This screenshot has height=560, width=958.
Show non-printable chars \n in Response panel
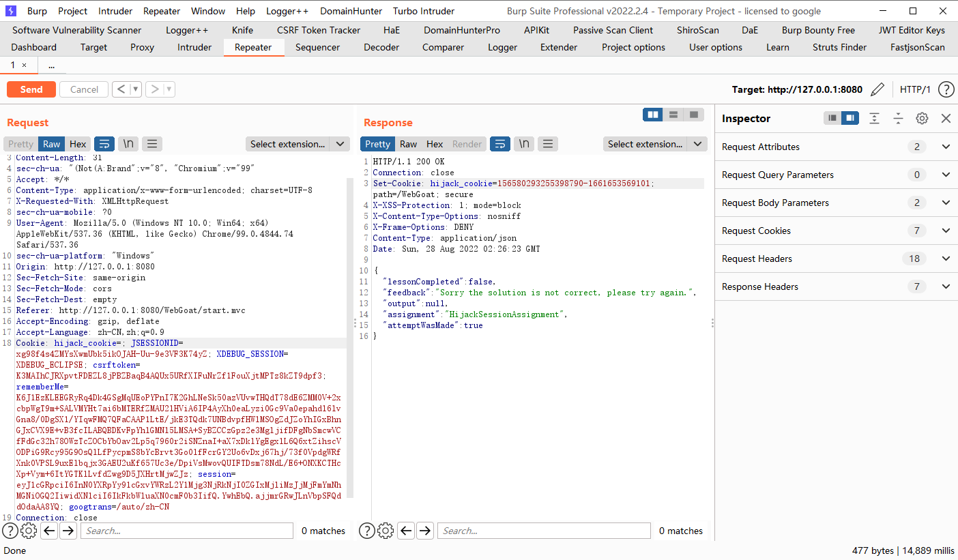[x=524, y=144]
